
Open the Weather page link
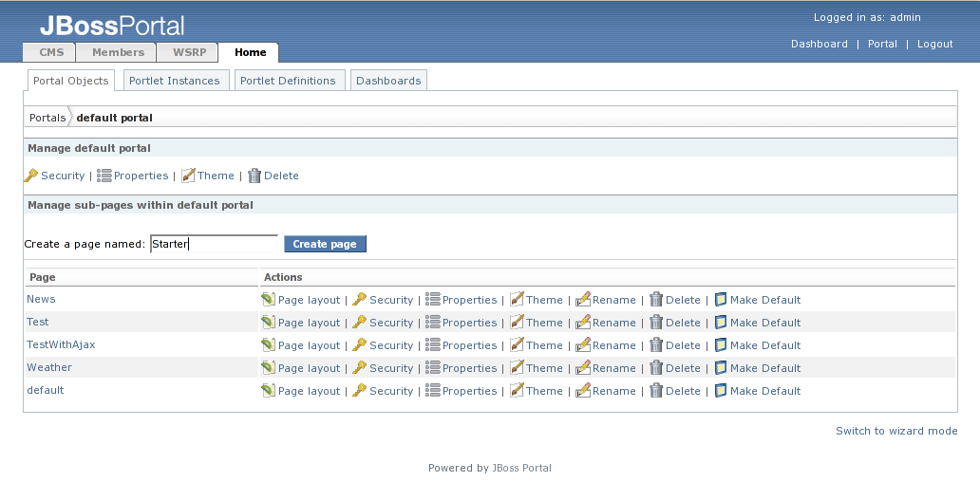tap(49, 367)
